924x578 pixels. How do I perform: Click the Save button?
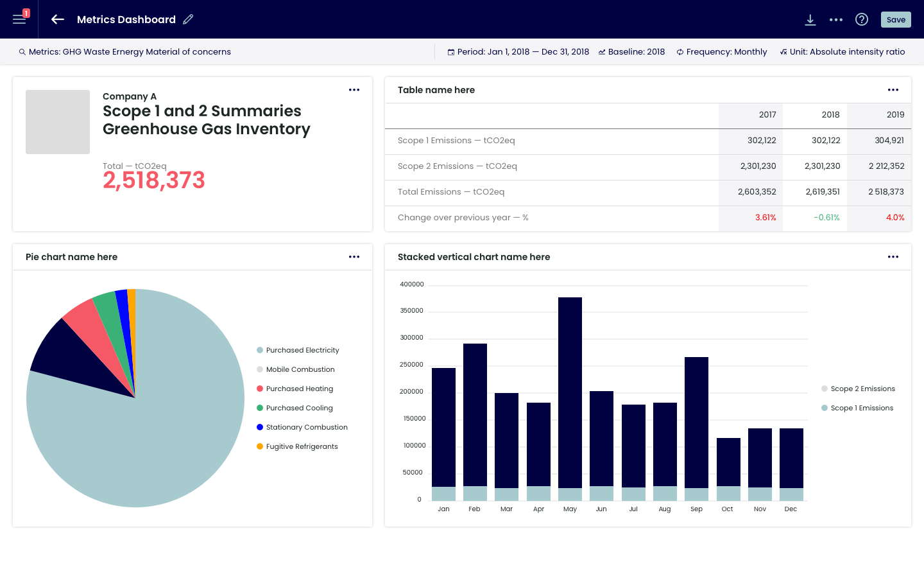pos(896,19)
